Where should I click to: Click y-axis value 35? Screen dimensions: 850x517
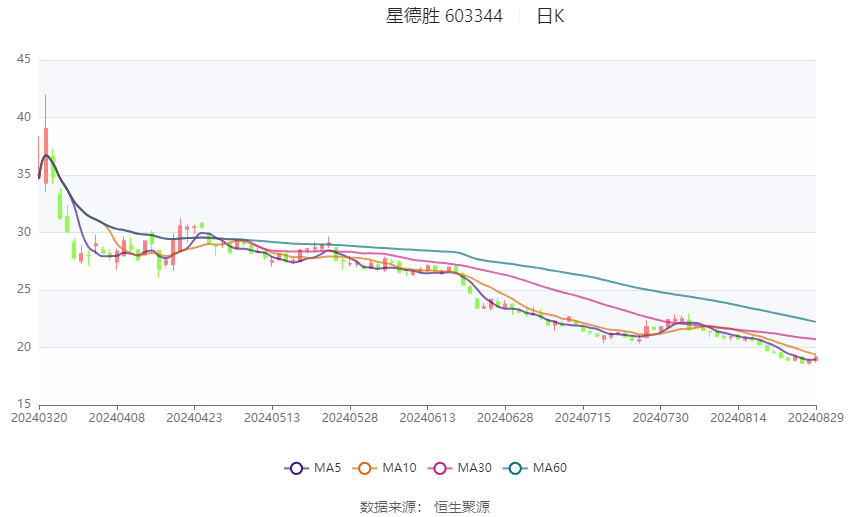tap(24, 175)
